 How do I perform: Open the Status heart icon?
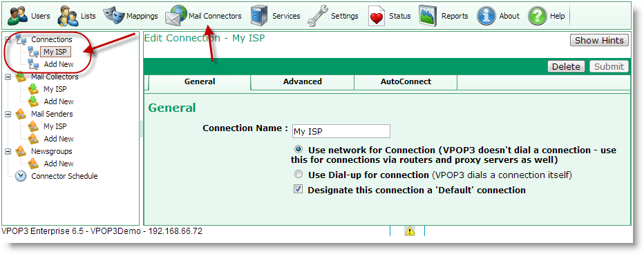tap(376, 16)
